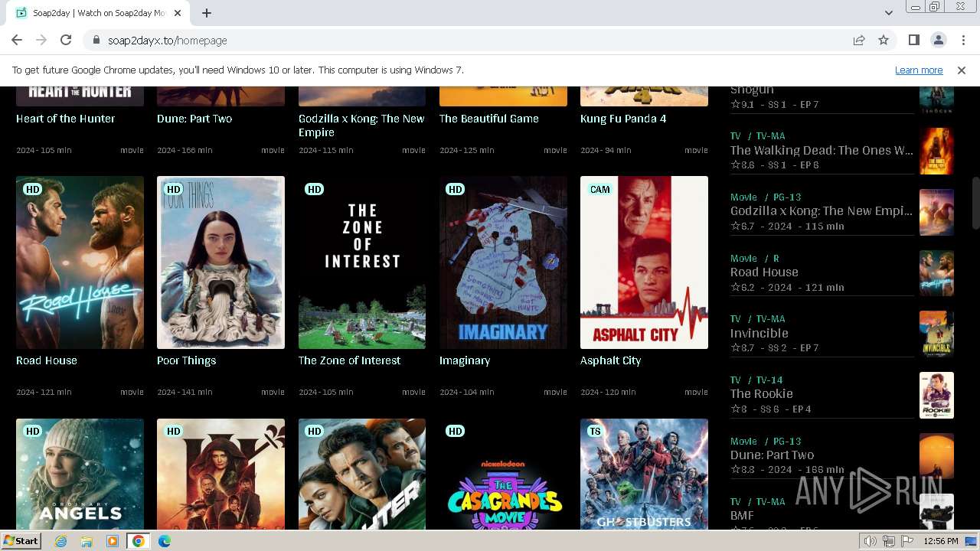
Task: Open The Zone of Interest poster
Action: click(362, 262)
